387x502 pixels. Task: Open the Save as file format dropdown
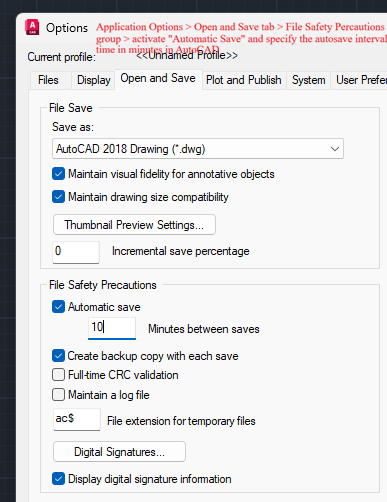pyautogui.click(x=198, y=149)
